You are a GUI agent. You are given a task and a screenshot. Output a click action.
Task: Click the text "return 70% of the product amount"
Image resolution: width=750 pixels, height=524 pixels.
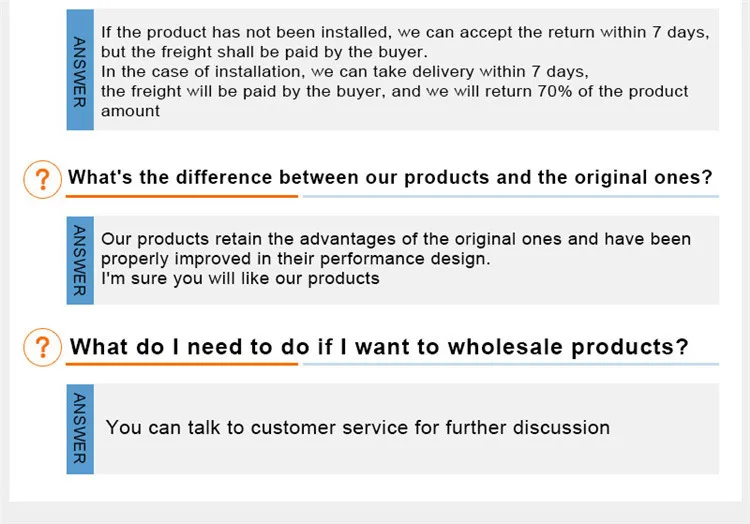395,101
